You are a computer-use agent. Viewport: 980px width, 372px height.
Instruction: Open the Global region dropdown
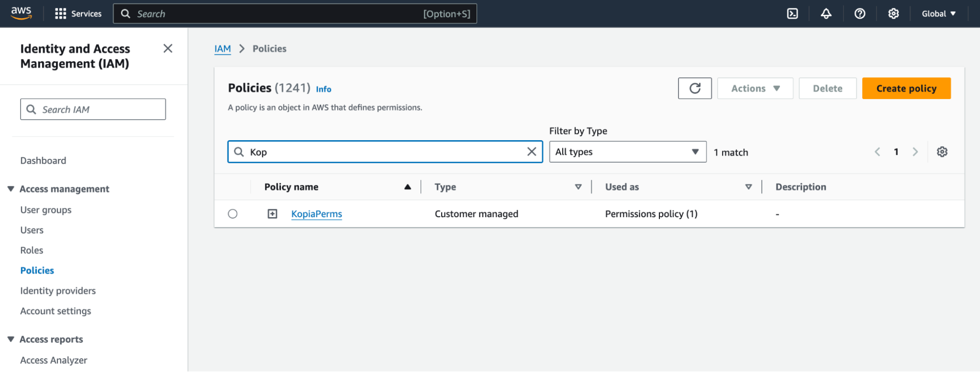coord(939,14)
